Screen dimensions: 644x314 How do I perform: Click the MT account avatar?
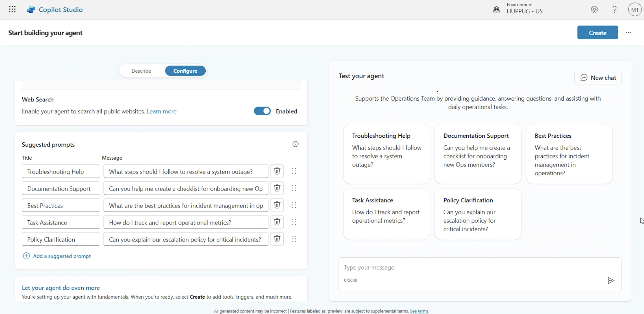[634, 9]
